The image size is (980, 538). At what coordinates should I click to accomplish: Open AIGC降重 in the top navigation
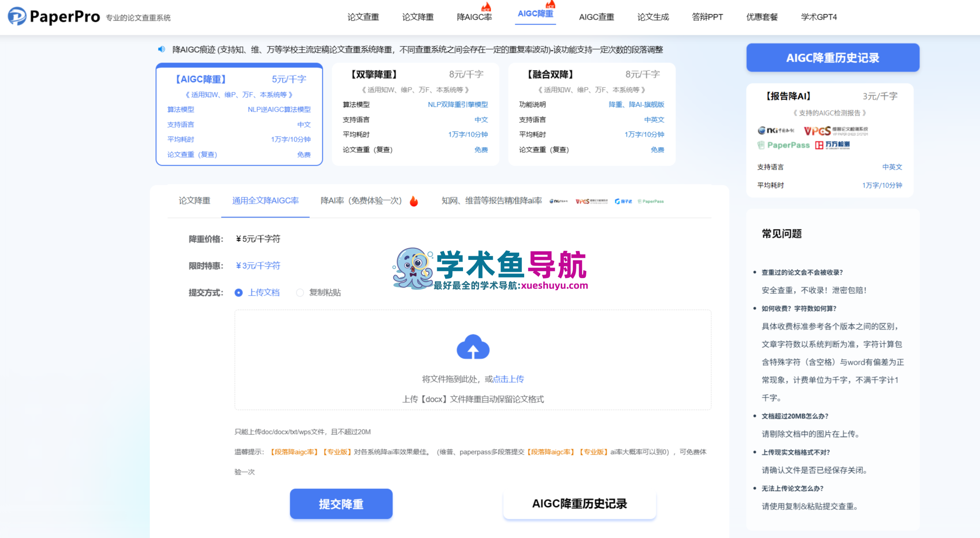click(535, 14)
